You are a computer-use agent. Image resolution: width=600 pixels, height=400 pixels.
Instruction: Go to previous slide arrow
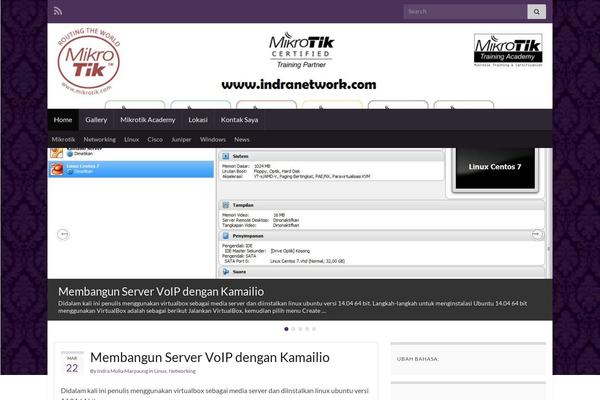tap(63, 234)
